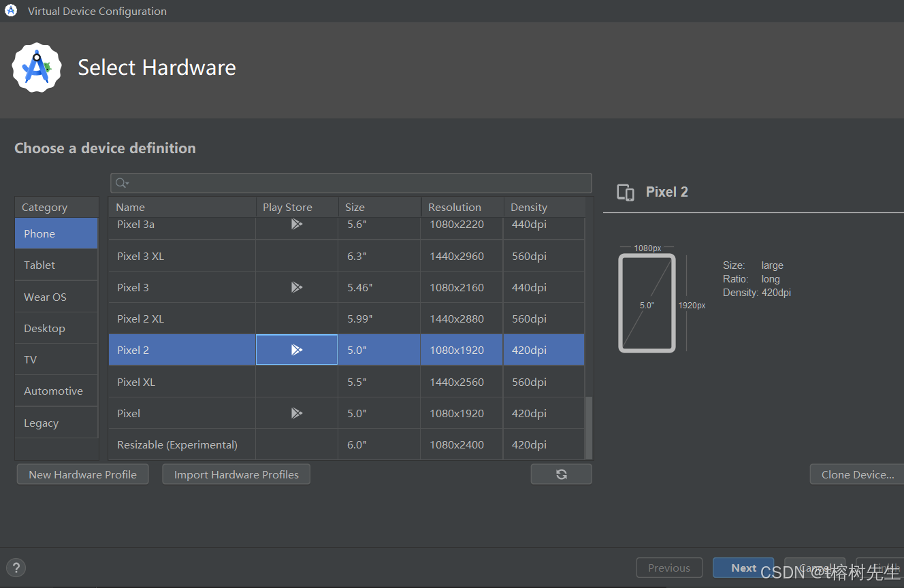Select the Pixel 2 device name

(x=133, y=350)
